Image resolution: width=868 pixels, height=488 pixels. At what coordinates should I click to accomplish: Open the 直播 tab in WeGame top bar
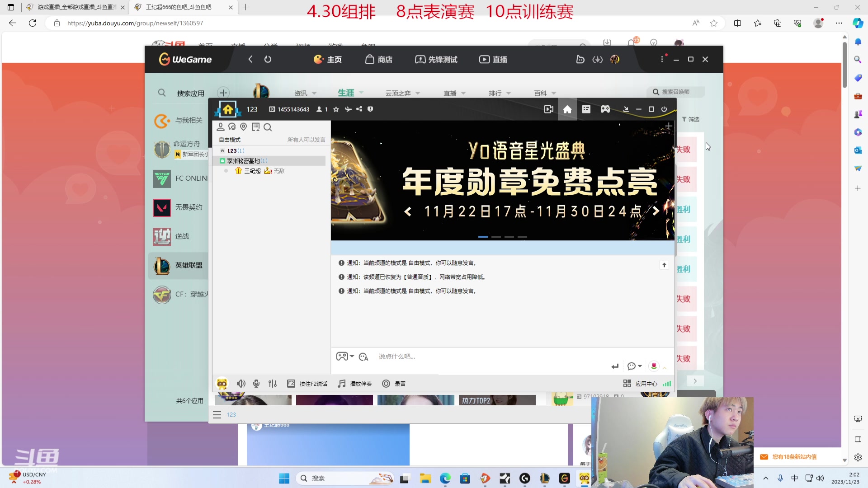point(493,60)
